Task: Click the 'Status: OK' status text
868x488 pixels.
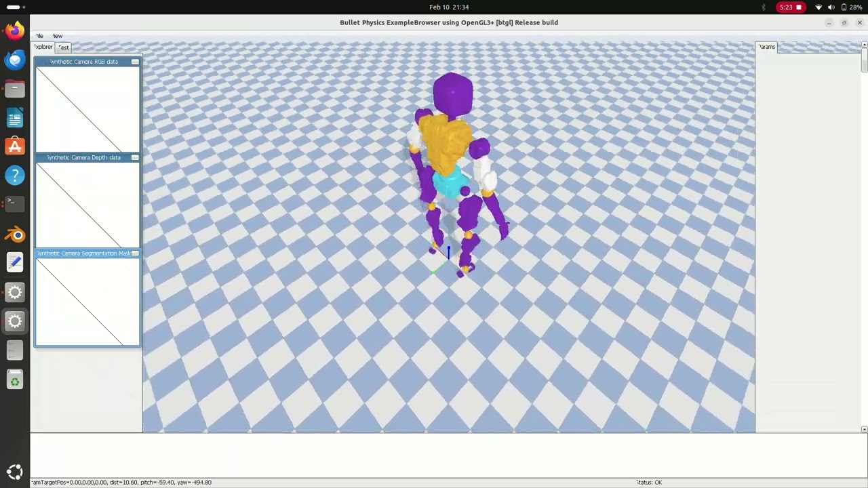Action: 649,483
